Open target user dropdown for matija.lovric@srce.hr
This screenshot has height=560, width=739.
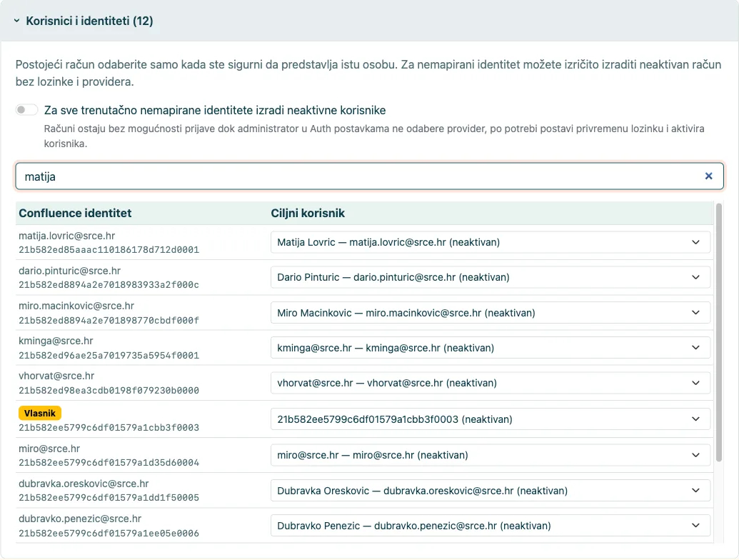(490, 242)
